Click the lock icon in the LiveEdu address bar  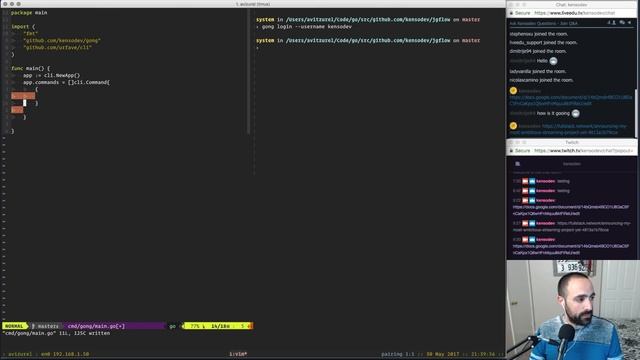(511, 13)
